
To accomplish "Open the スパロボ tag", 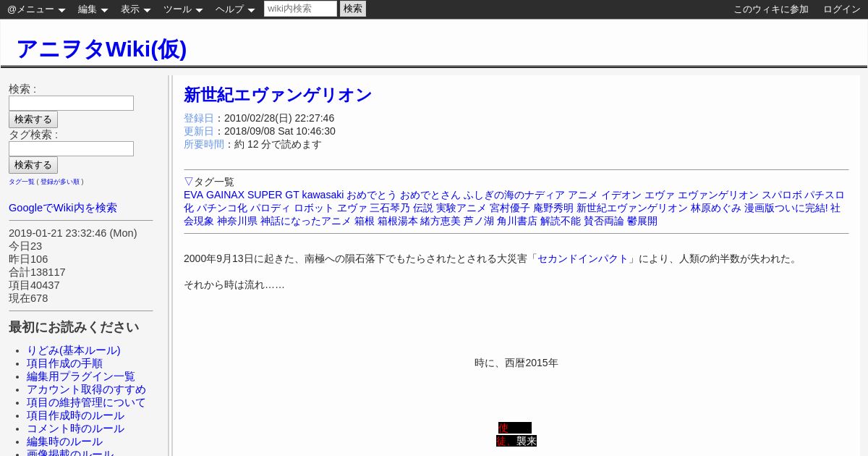I will pyautogui.click(x=782, y=195).
